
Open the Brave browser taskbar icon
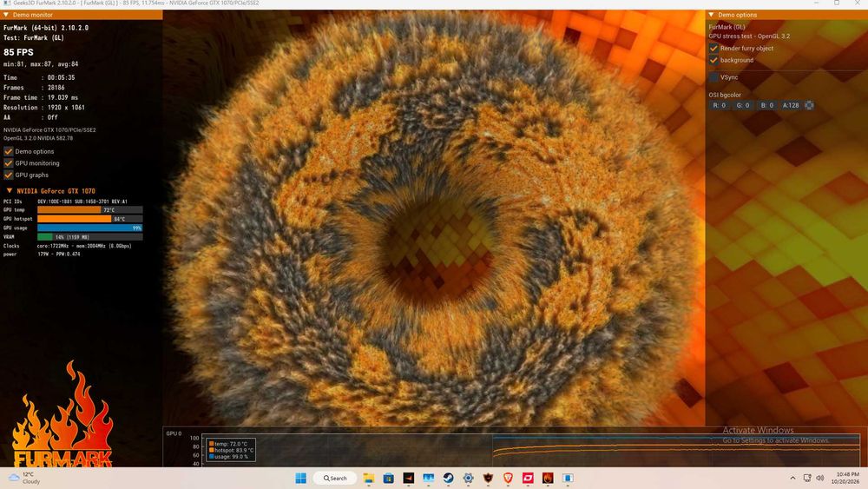[508, 478]
